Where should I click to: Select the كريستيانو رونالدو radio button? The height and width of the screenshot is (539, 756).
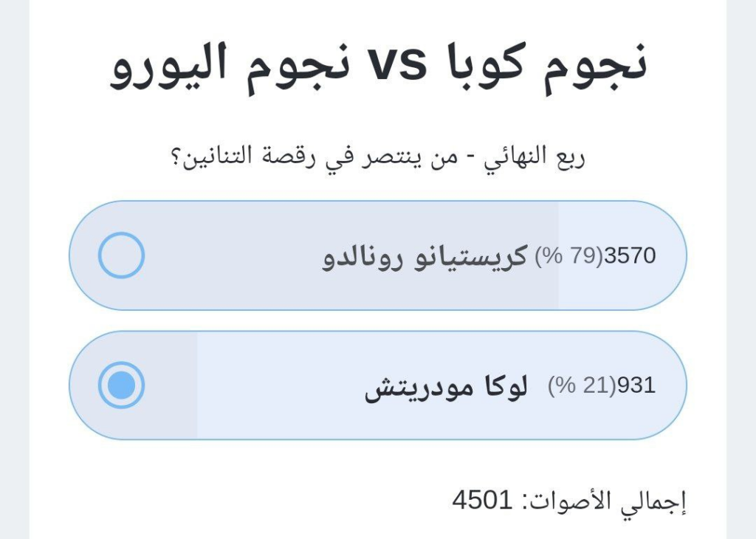pos(121,255)
